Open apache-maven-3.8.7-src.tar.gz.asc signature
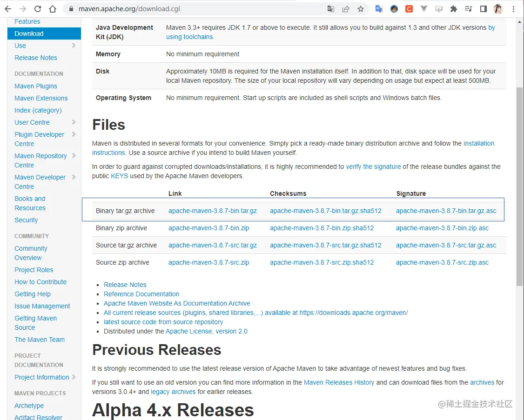This screenshot has height=420, width=524. click(x=446, y=245)
